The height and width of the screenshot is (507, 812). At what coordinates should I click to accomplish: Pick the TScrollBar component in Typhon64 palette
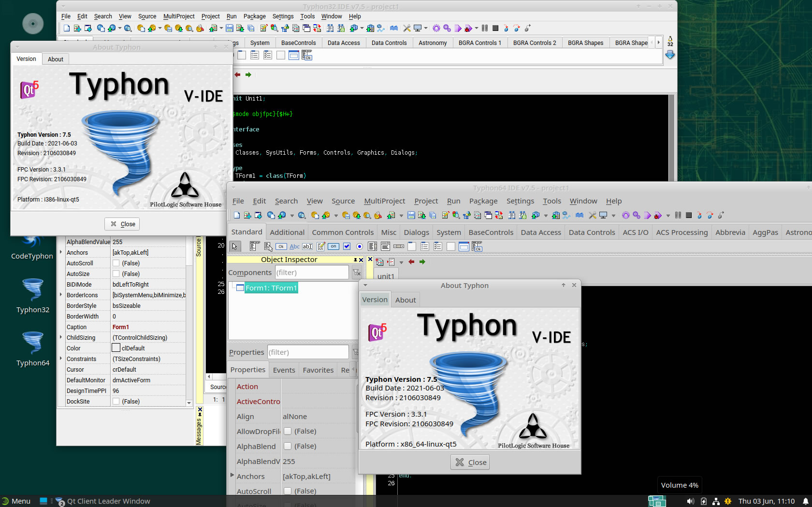pos(399,246)
